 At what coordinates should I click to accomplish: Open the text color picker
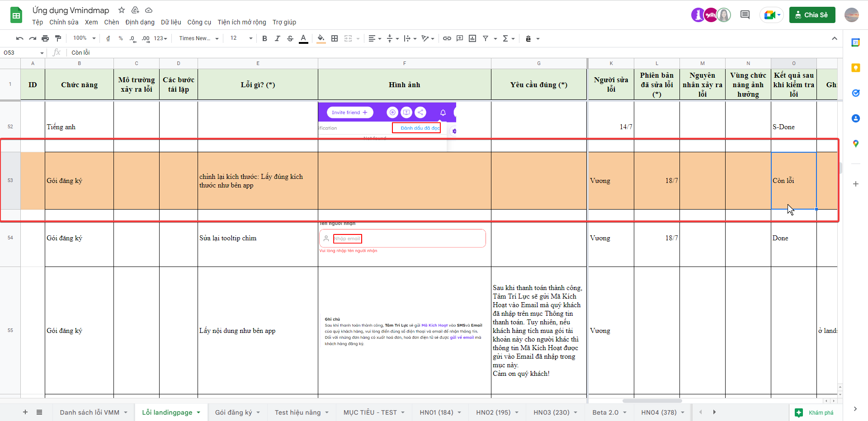click(x=304, y=38)
